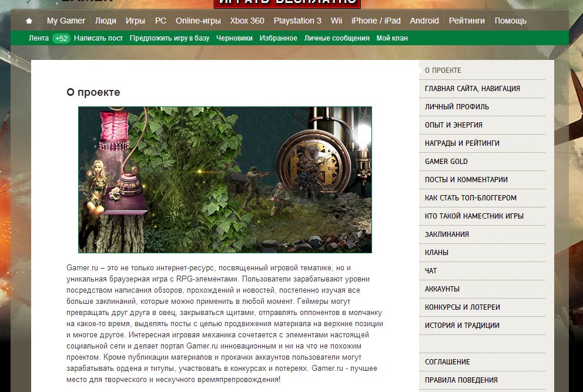The height and width of the screenshot is (392, 583).
Task: Open the Рейтинги page
Action: pos(467,21)
